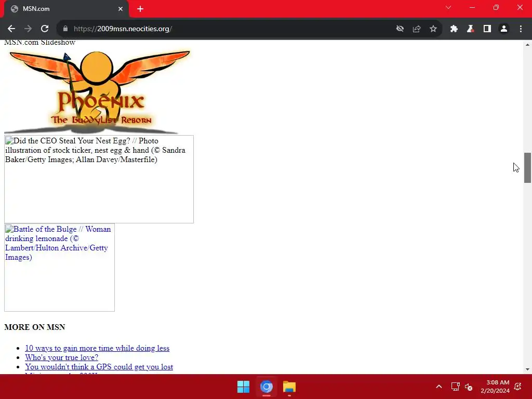Toggle the browser side panel
532x399 pixels.
pos(487,29)
